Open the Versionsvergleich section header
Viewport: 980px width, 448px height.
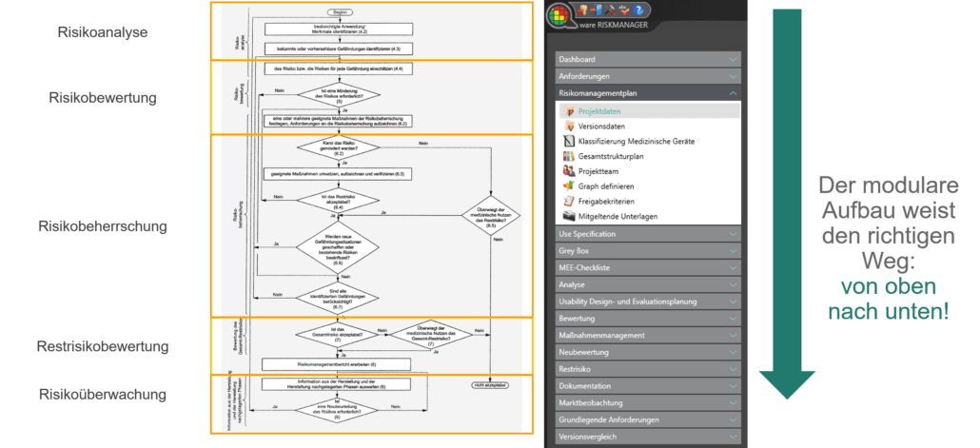[648, 437]
